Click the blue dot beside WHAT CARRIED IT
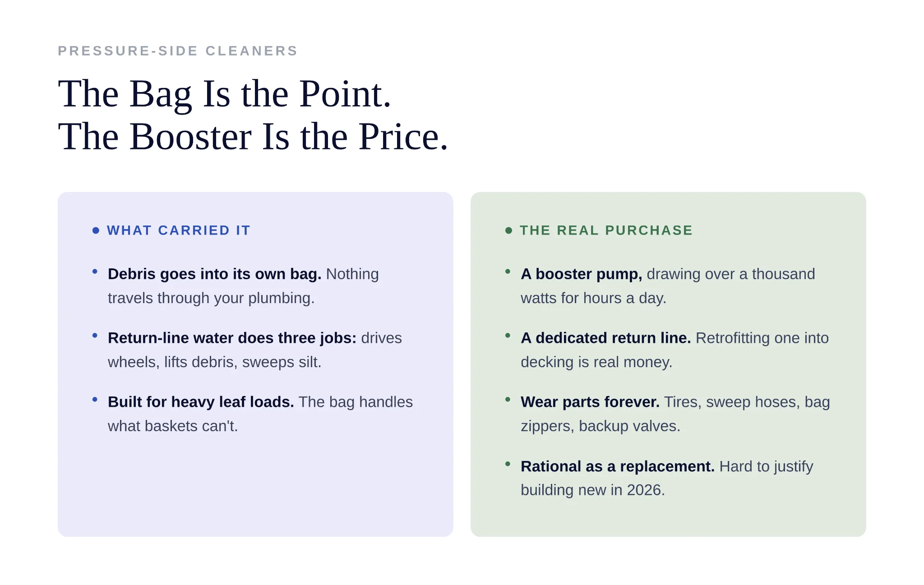Screen dimensions: 924x585 coord(96,230)
